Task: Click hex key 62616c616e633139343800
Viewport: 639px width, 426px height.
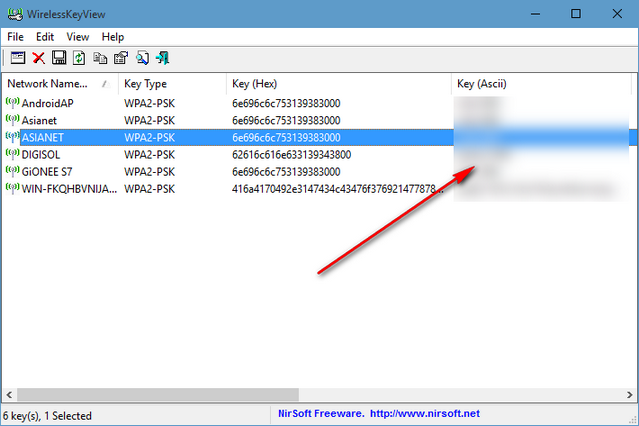Action: [291, 155]
